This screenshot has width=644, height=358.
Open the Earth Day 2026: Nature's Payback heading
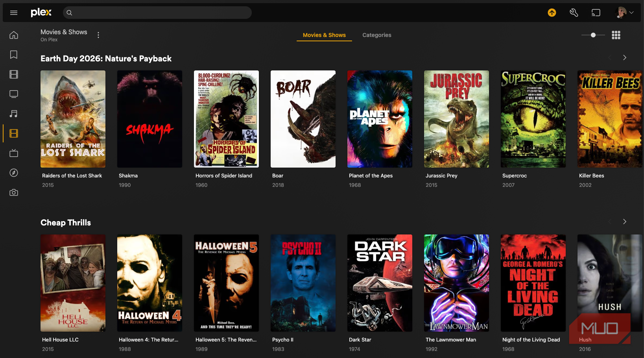point(106,59)
